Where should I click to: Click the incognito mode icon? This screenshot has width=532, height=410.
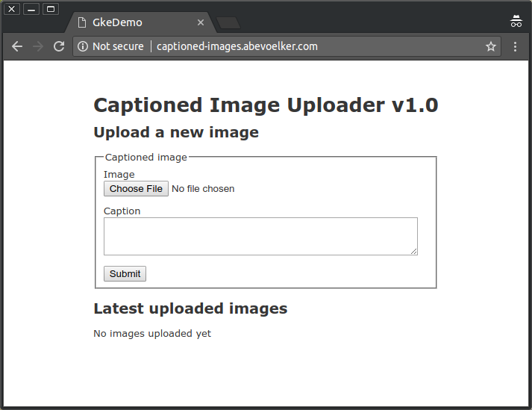pos(516,22)
